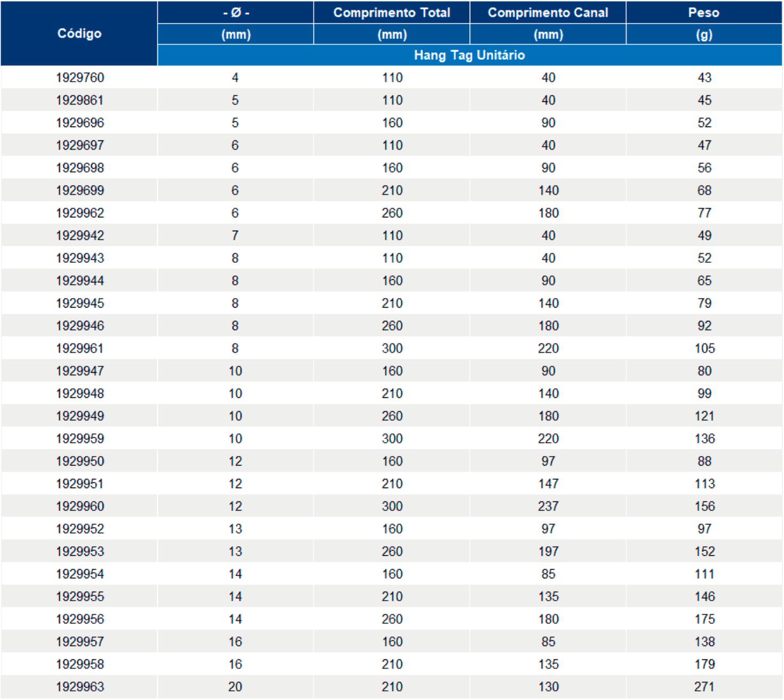Click the Hang Tag Unitário subheader row
The height and width of the screenshot is (700, 784).
tap(469, 56)
